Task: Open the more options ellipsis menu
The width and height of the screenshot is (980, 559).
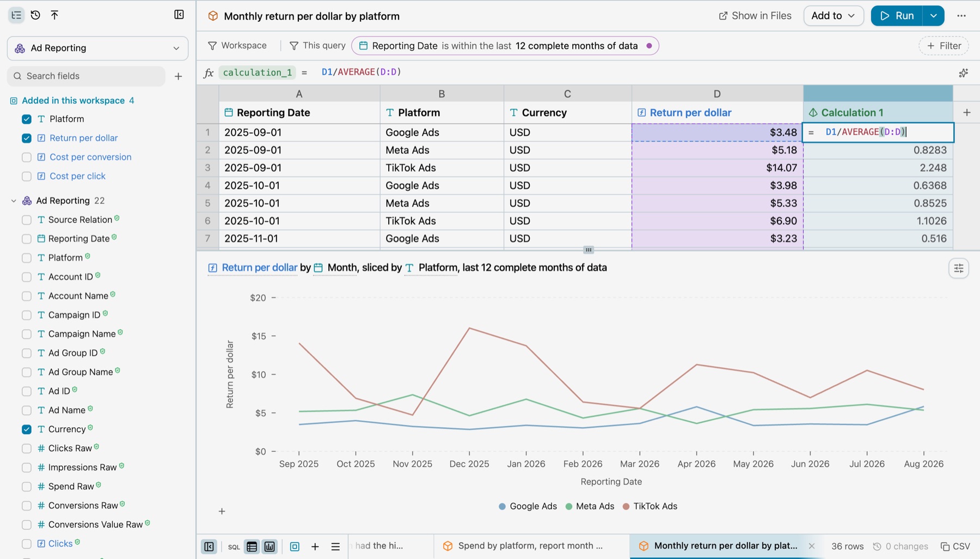Action: coord(961,16)
